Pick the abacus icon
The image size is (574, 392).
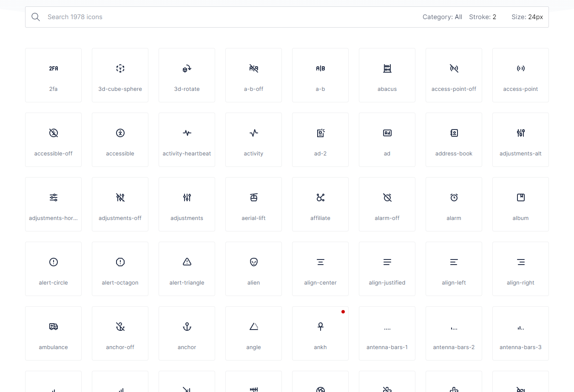[387, 75]
